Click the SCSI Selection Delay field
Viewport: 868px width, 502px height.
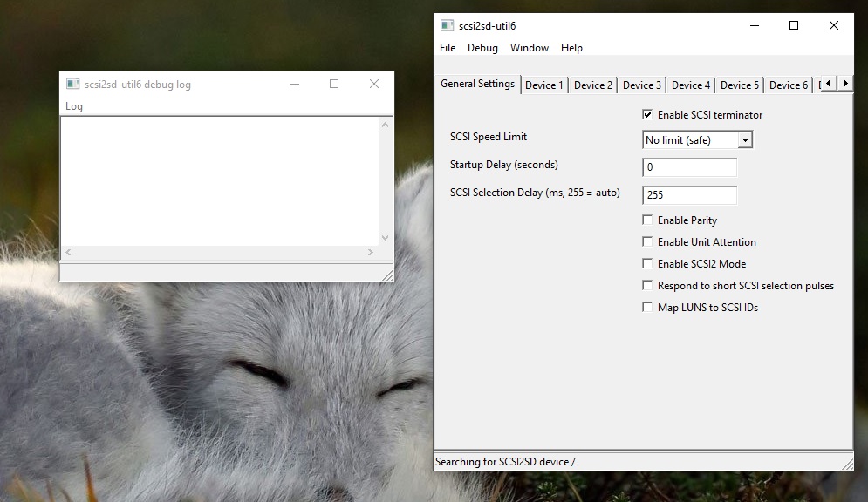click(x=690, y=195)
